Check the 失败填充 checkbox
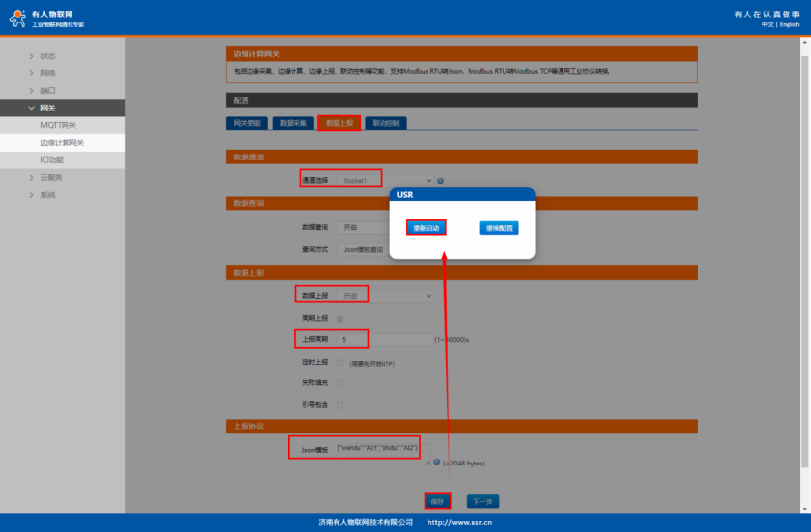Viewport: 811px width, 532px height. [340, 383]
